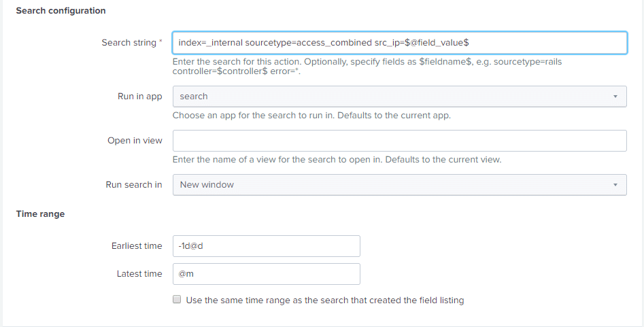The height and width of the screenshot is (327, 644).
Task: Click the Time range section heading
Action: (40, 214)
